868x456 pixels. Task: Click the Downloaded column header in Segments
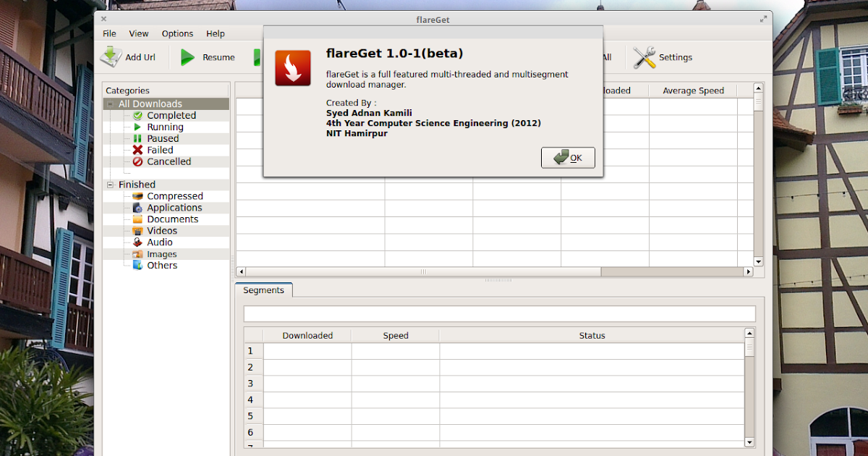click(307, 335)
